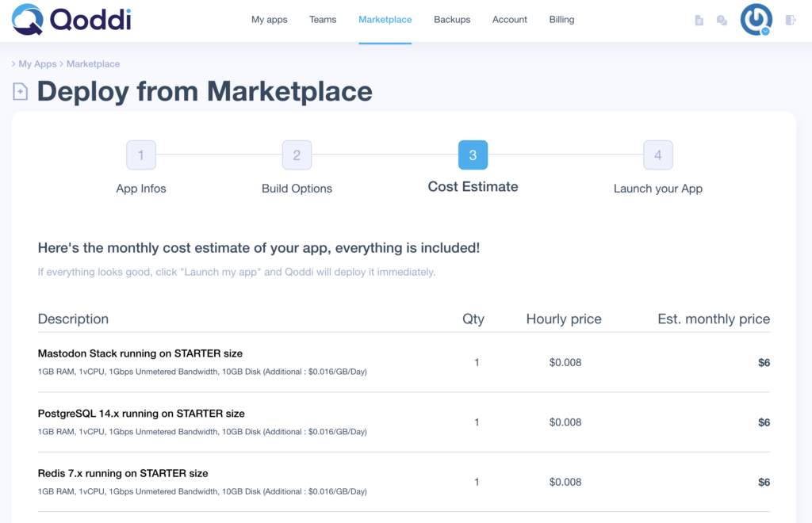Image resolution: width=812 pixels, height=523 pixels.
Task: Click the Redis 7.x specs line
Action: 202,492
